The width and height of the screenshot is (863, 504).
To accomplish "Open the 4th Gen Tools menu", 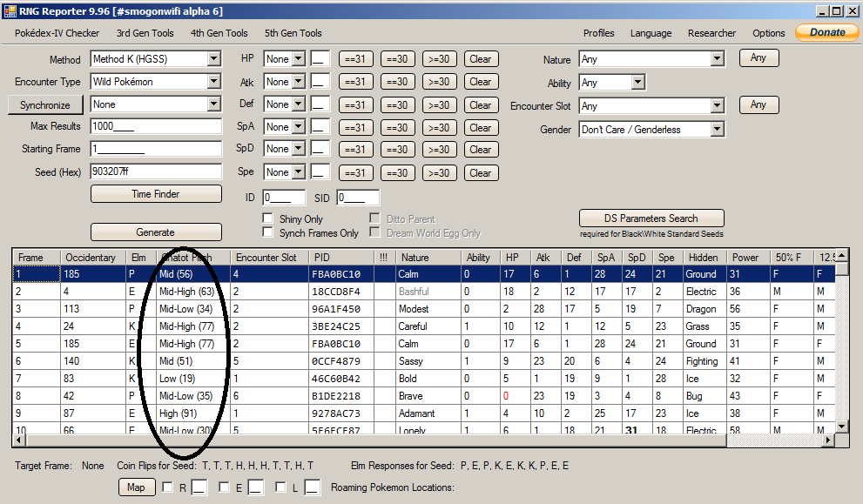I will pyautogui.click(x=219, y=33).
